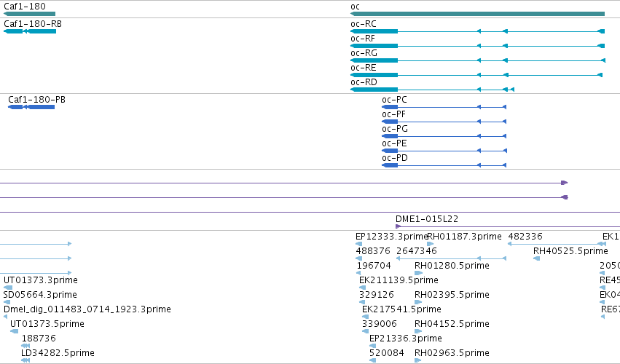Click the arrow glyph under UT01373.5prime
Viewport: 620px width, 364px height.
pos(15,331)
